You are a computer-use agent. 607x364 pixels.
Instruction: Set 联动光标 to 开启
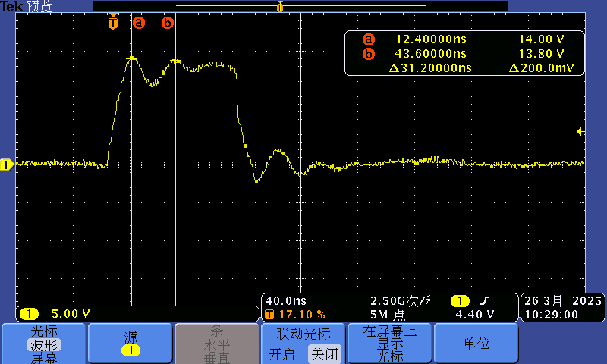tap(282, 354)
